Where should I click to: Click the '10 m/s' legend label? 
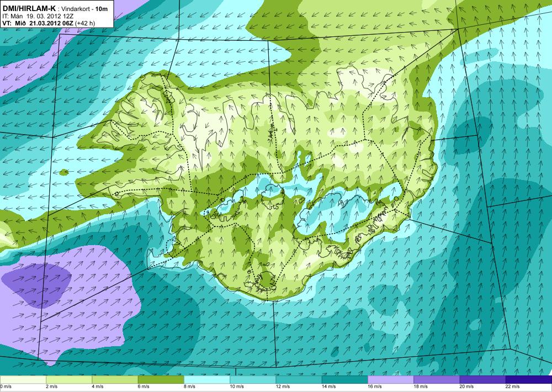pyautogui.click(x=237, y=386)
